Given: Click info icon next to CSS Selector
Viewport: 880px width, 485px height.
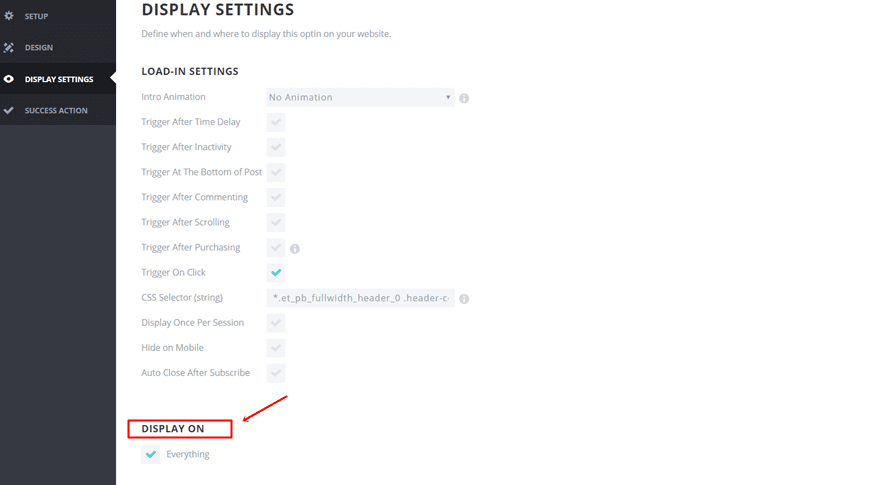Looking at the screenshot, I should point(464,298).
